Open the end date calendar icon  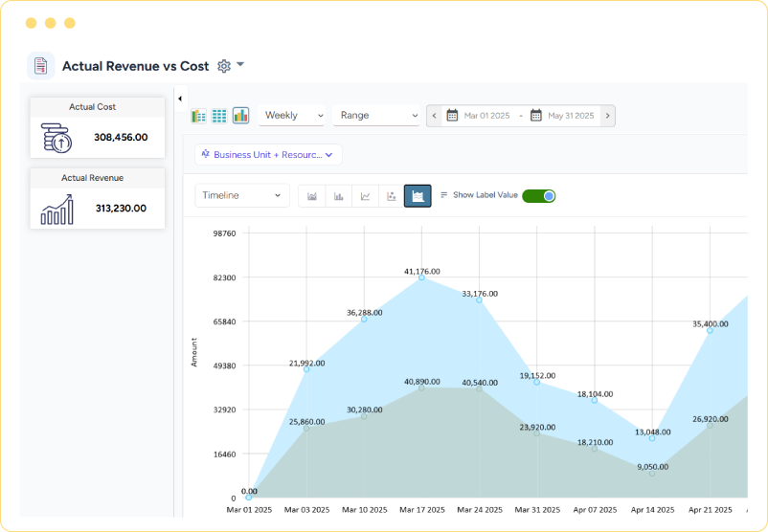536,116
